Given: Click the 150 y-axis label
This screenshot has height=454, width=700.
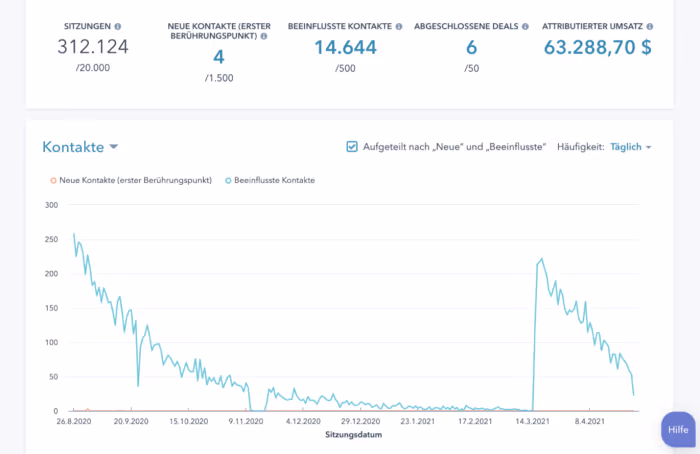Looking at the screenshot, I should click(x=51, y=308).
